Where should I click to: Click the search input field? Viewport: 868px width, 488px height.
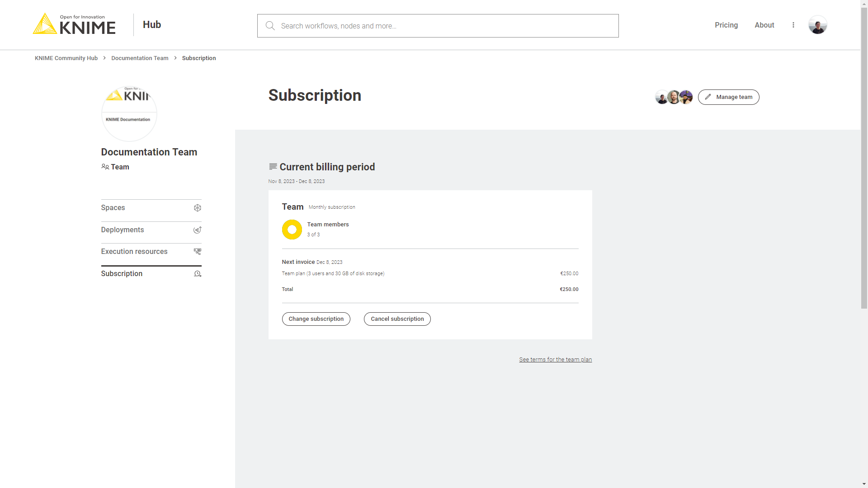coord(438,26)
